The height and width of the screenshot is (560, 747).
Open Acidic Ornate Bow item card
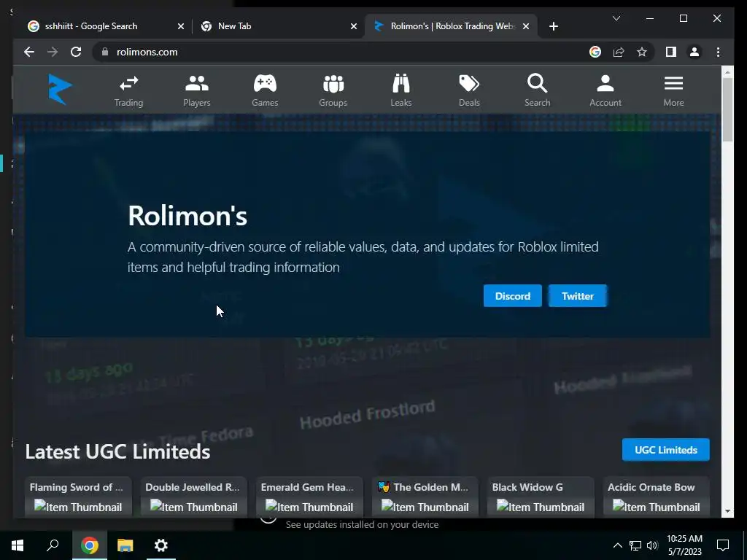coord(656,497)
